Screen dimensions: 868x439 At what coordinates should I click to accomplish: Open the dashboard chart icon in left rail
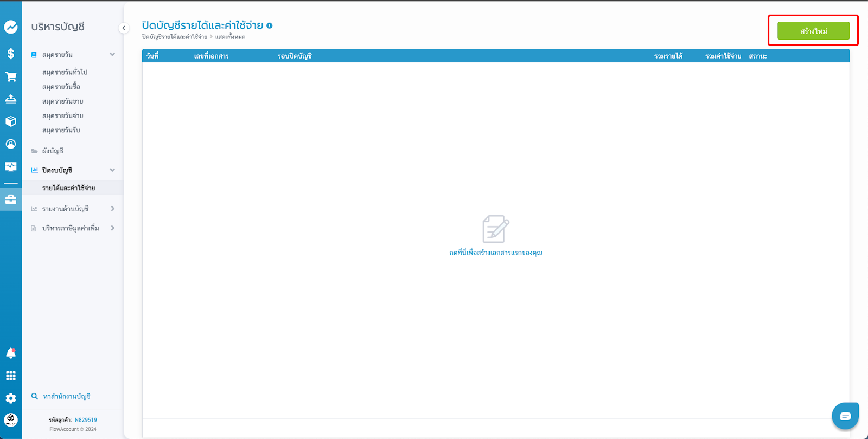[x=11, y=27]
